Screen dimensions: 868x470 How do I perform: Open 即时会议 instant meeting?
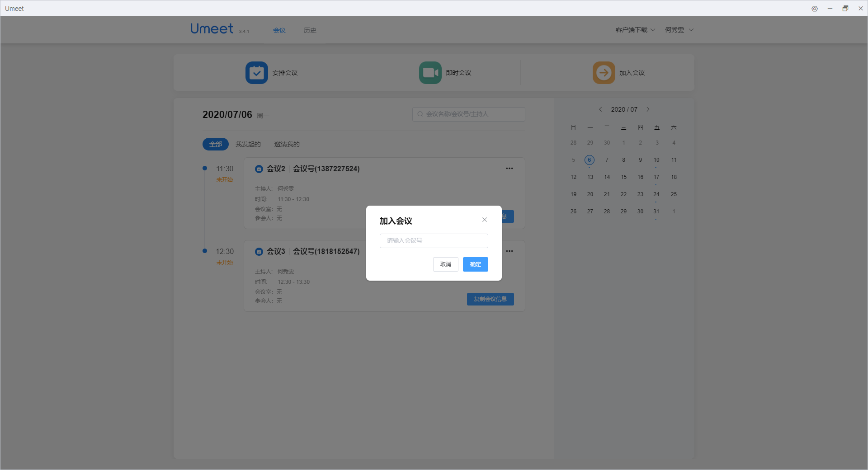pyautogui.click(x=429, y=72)
